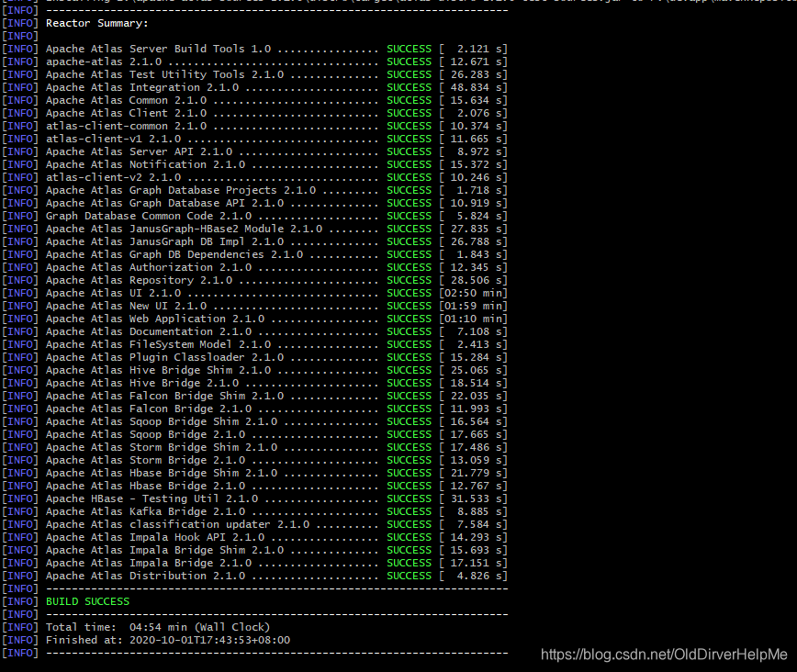Image resolution: width=797 pixels, height=672 pixels.
Task: Click 'Finished at: 2020-10-01T17:43:53+08:00' line
Action: click(x=168, y=640)
